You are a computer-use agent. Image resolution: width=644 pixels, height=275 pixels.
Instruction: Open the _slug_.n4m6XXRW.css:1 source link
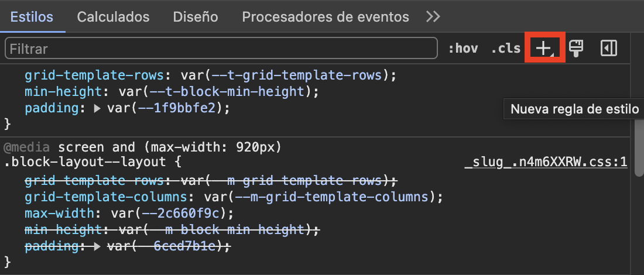[x=546, y=162]
